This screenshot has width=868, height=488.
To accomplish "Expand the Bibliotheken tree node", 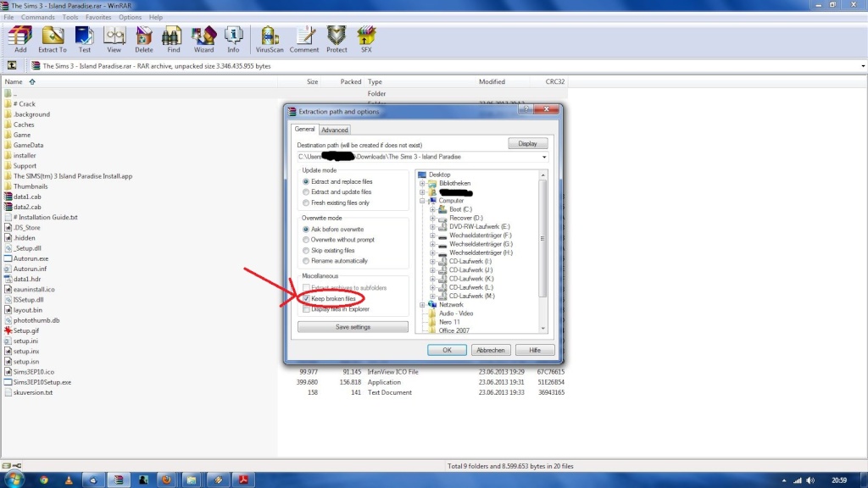I will (x=422, y=183).
